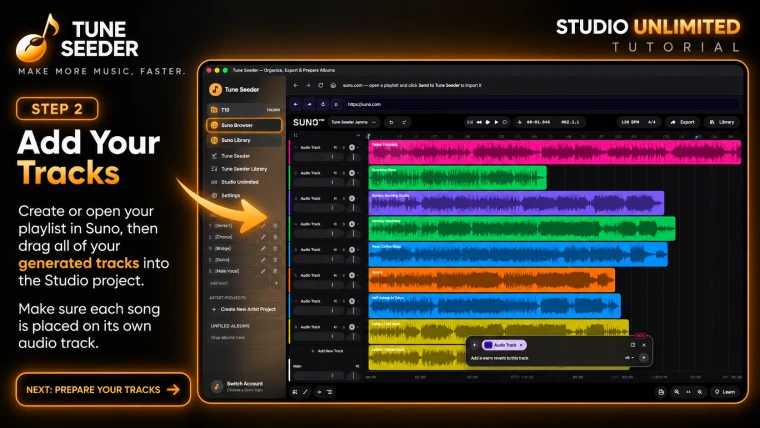Mute audio track 4
This screenshot has height=428, width=760.
pyautogui.click(x=335, y=224)
